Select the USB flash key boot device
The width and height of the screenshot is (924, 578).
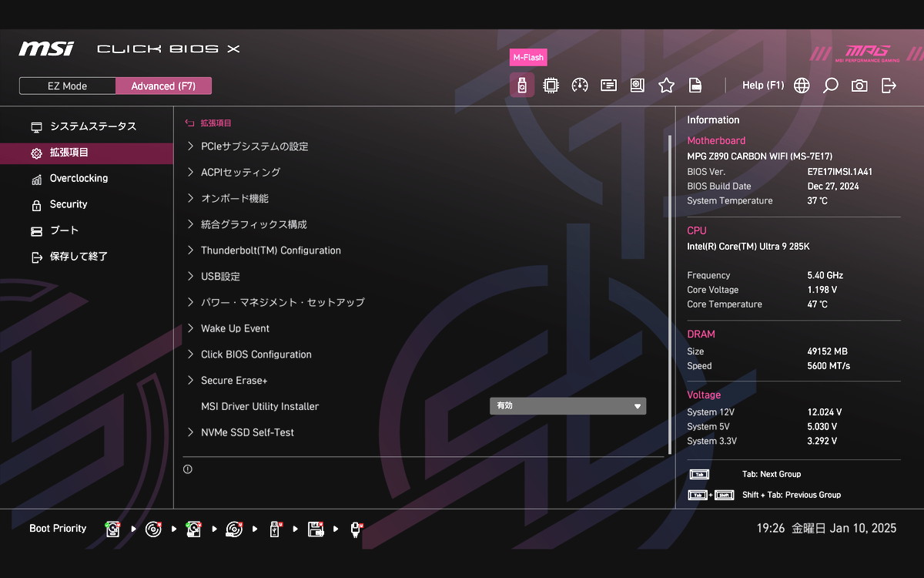(x=275, y=529)
